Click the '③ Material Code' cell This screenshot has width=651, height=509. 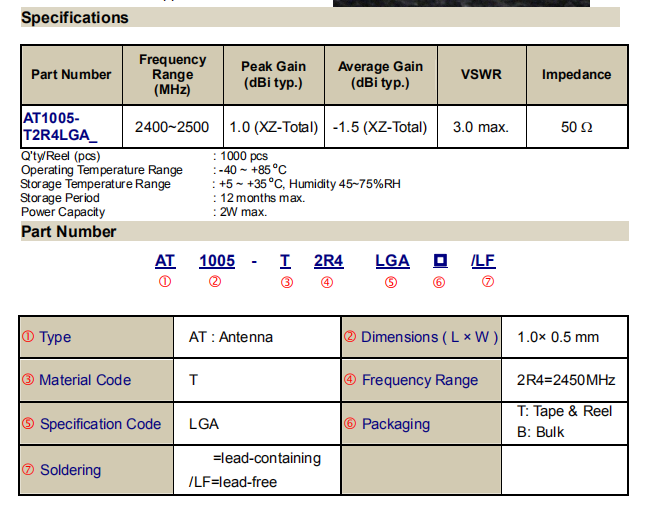[x=96, y=380]
